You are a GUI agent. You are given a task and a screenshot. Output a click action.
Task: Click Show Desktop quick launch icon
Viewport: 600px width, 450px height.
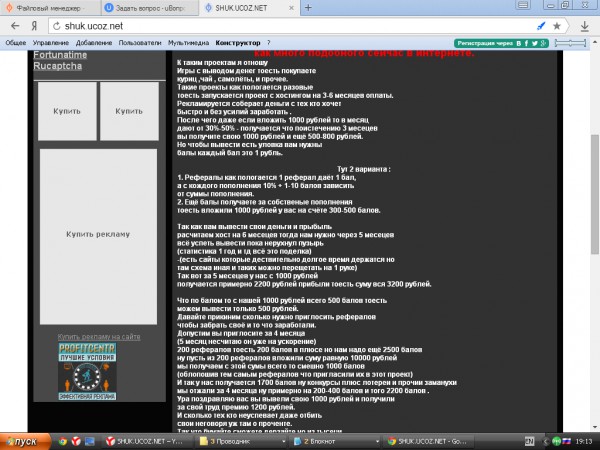(90, 442)
